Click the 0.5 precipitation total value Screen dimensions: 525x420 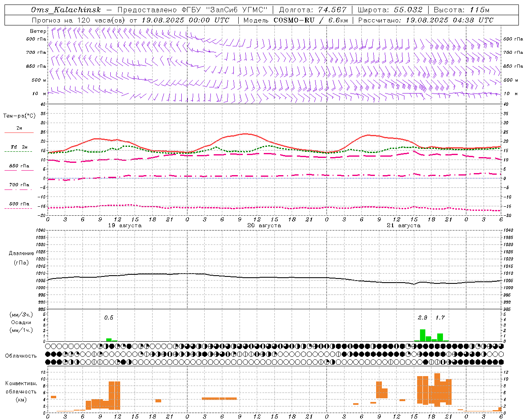(x=109, y=317)
